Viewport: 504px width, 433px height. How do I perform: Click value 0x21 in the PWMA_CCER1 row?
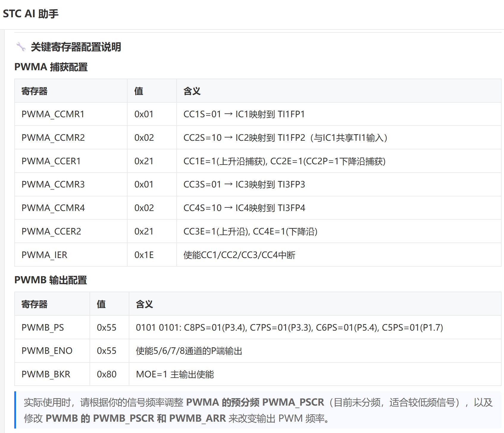(x=144, y=161)
